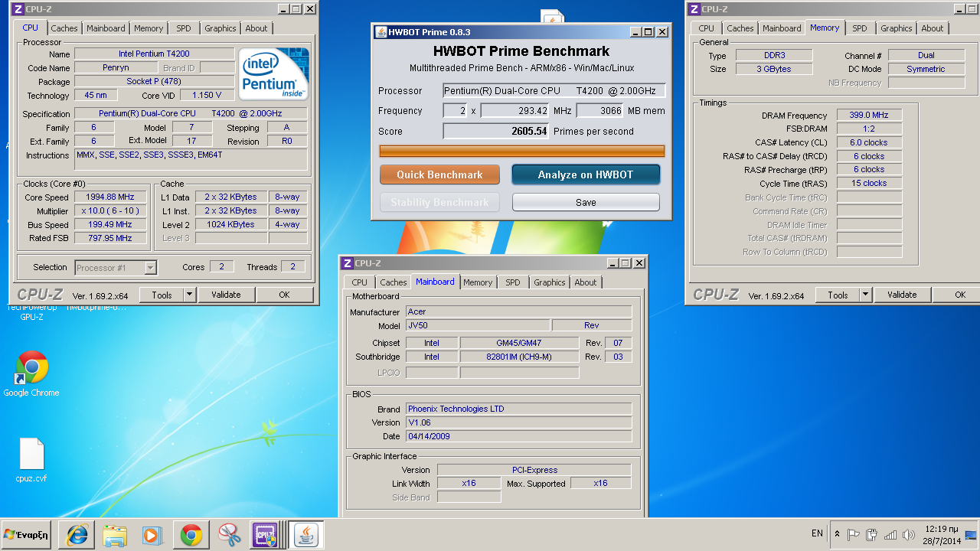Screen dimensions: 980x551
Task: Click the CPU-Z title icon in the Mainboard window
Action: (x=346, y=263)
